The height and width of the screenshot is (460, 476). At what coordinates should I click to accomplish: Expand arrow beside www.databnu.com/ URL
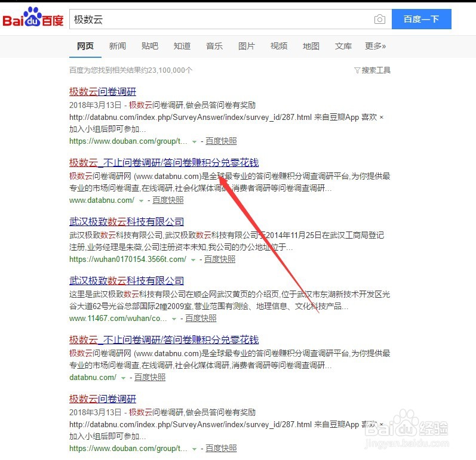pyautogui.click(x=141, y=201)
